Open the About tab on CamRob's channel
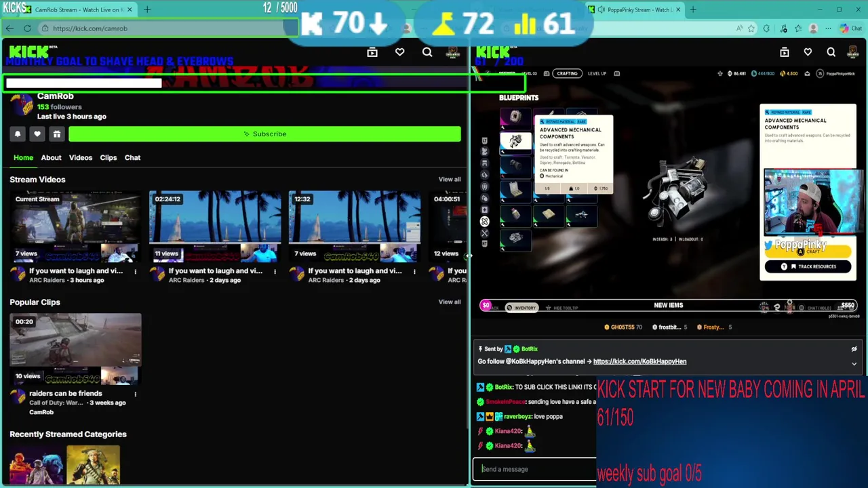The height and width of the screenshot is (488, 868). point(51,157)
